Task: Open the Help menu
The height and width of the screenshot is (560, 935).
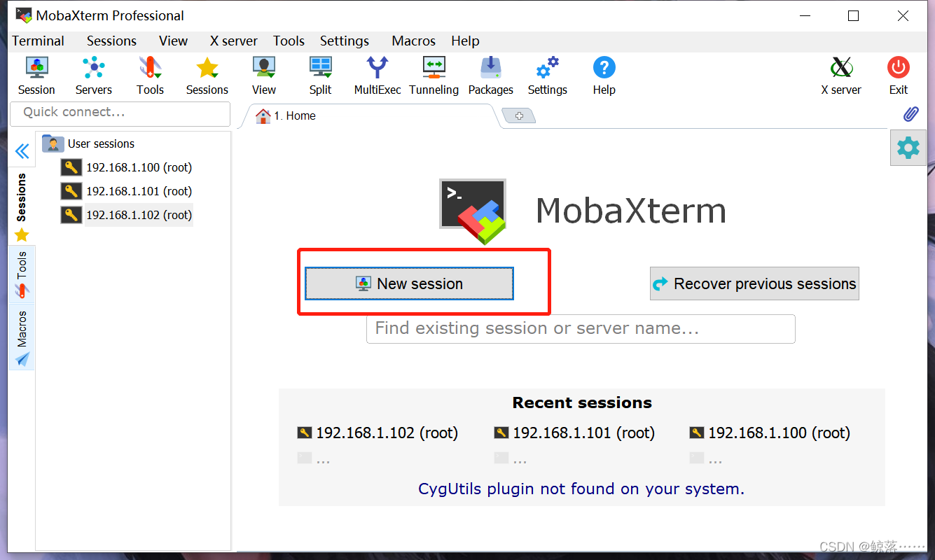Action: point(465,41)
